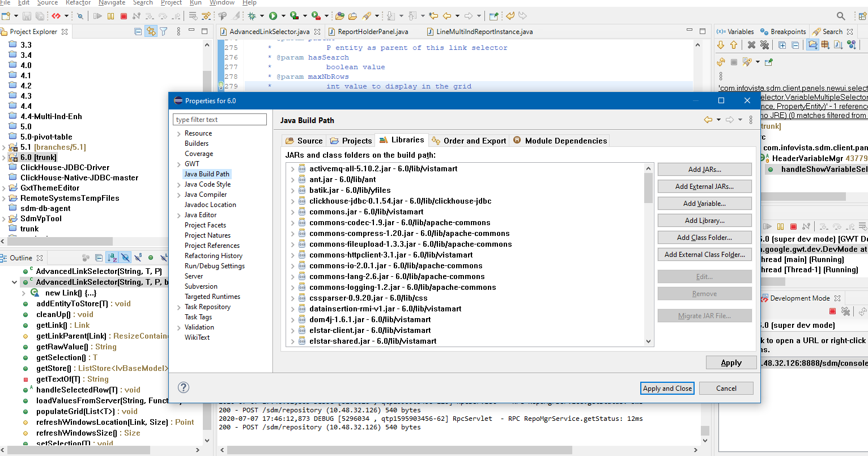Image resolution: width=868 pixels, height=456 pixels.
Task: Click Collapse All in Project Explorer
Action: coord(138,32)
